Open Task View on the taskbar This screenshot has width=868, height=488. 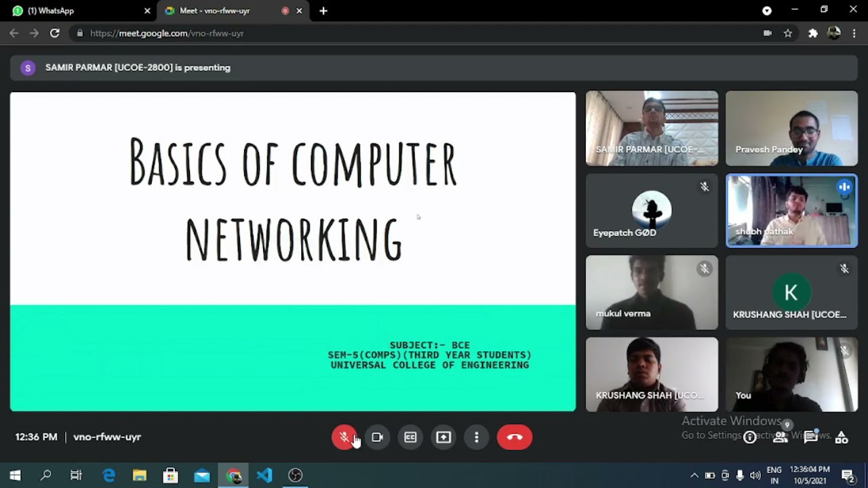click(76, 476)
